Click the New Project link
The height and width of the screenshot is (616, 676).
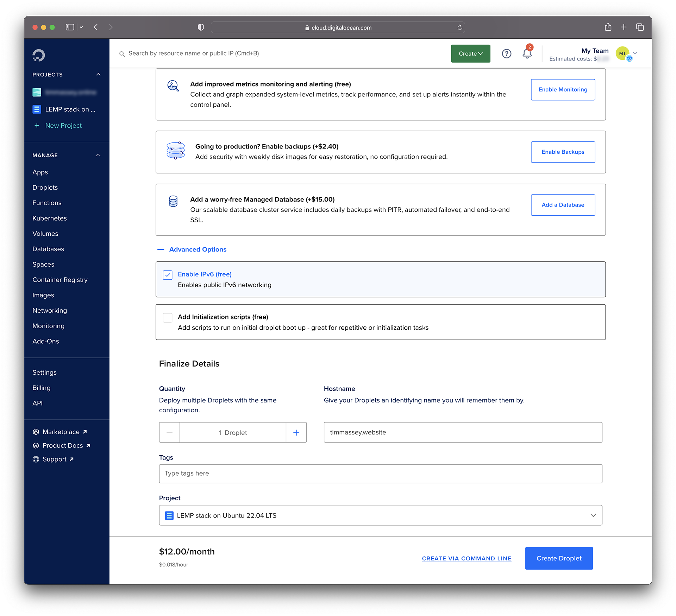(63, 126)
